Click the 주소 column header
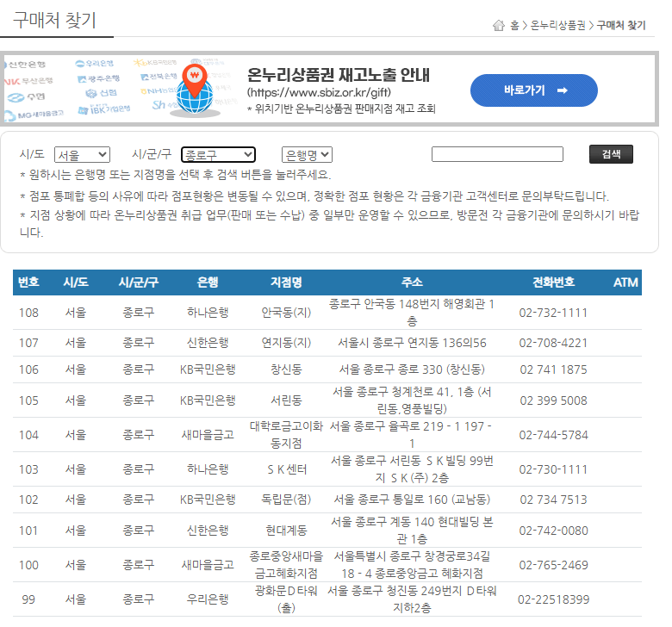Image resolution: width=672 pixels, height=627 pixels. (x=412, y=282)
